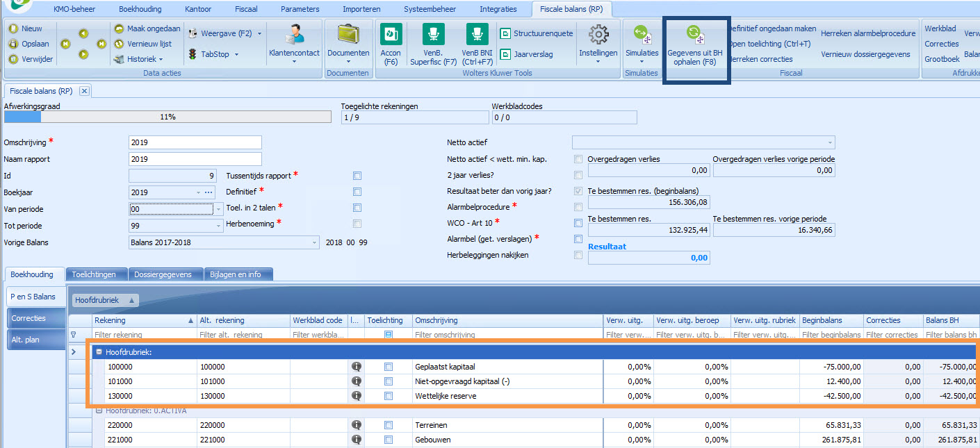This screenshot has width=980, height=448.
Task: Open the Documenten briefcase icon
Action: (348, 35)
